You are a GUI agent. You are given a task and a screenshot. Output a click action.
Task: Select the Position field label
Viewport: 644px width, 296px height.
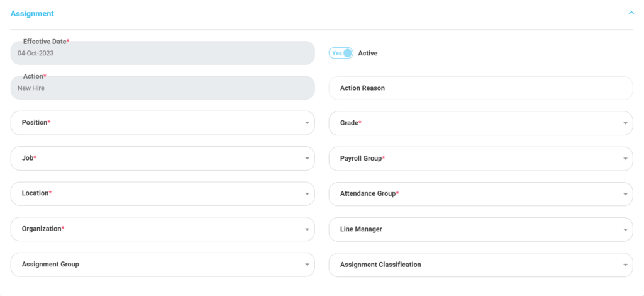(36, 123)
